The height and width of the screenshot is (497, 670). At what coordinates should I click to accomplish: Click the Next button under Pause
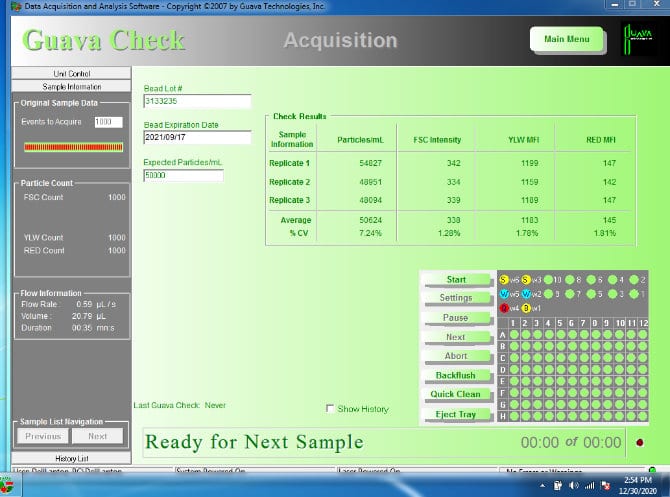pos(456,337)
